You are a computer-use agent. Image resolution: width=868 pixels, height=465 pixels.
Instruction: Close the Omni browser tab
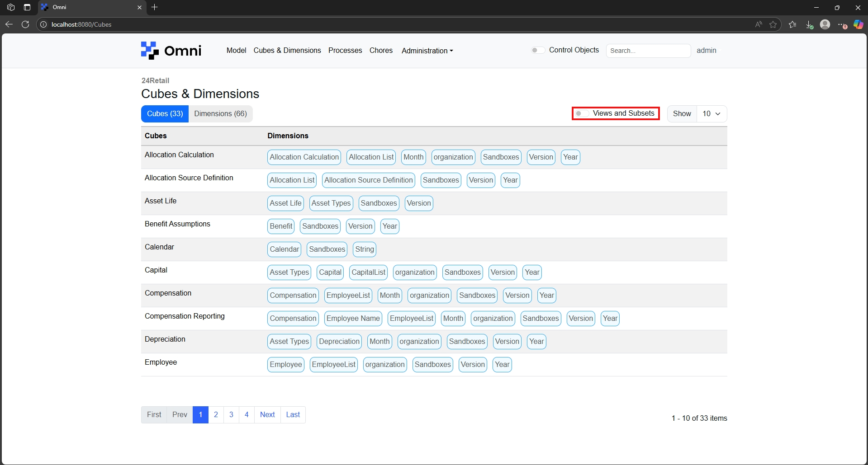139,7
